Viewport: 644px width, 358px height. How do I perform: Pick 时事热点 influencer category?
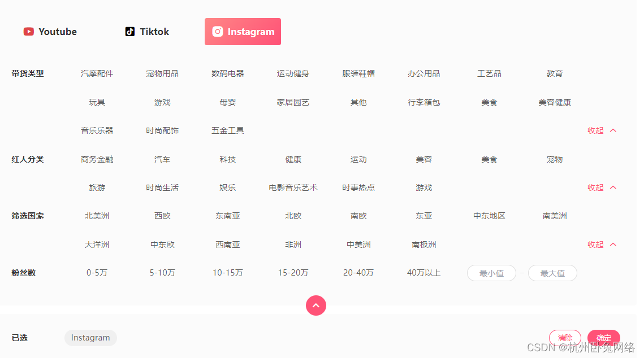point(358,187)
